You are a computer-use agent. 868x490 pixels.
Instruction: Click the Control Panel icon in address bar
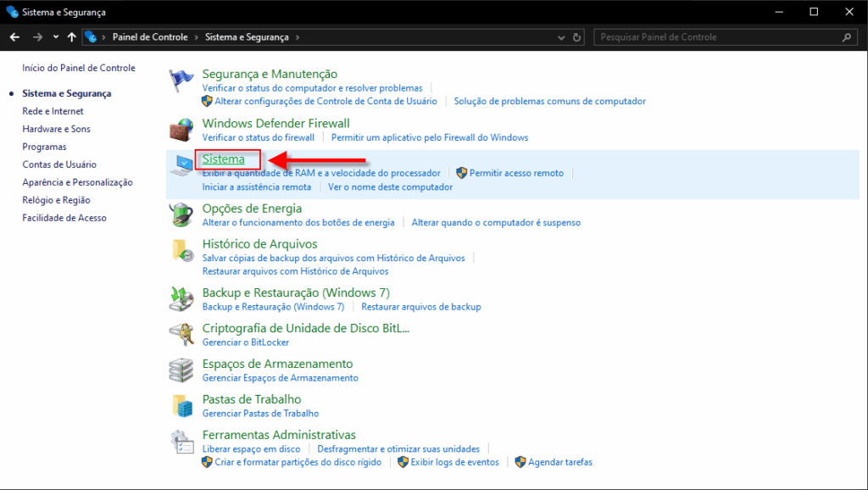click(91, 37)
